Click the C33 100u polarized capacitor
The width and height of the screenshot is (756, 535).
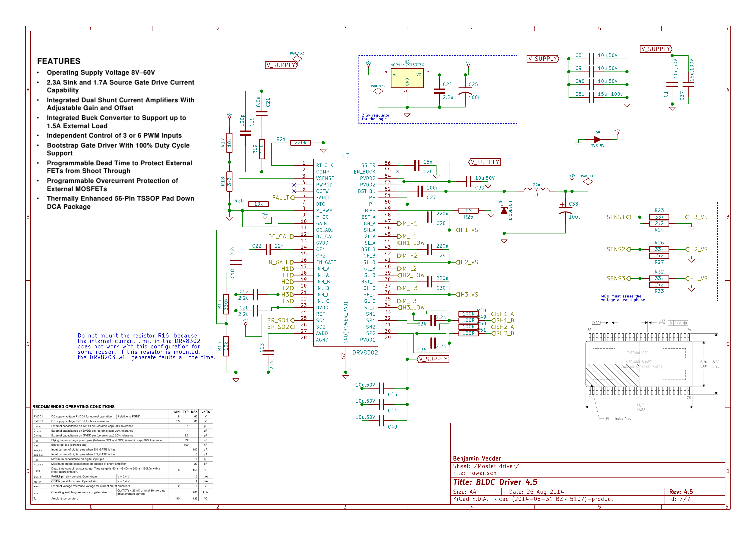(565, 210)
